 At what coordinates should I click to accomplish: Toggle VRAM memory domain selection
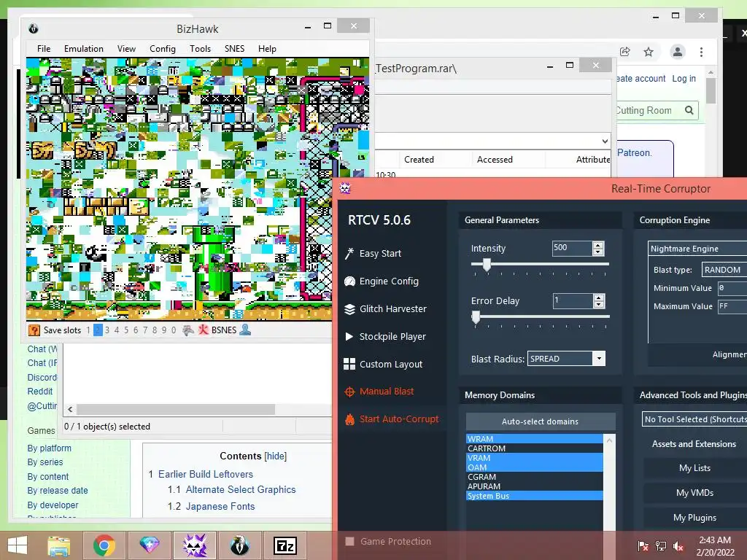(534, 458)
